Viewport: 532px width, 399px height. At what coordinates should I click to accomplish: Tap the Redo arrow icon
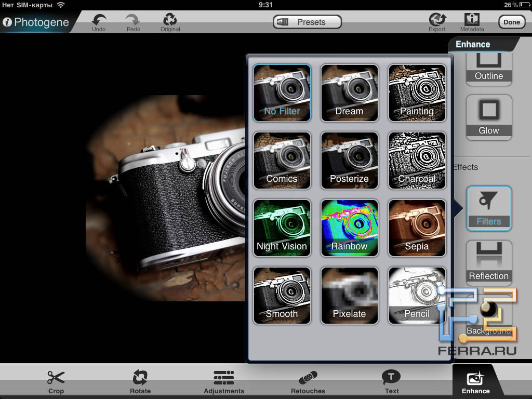point(133,21)
